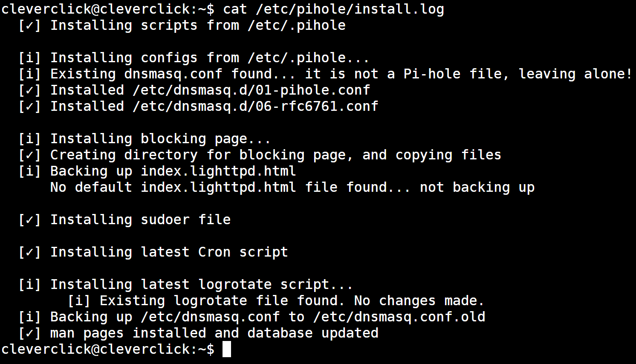Click the /etc/dnsmasq.d/06-rfc6761.conf file path
The width and height of the screenshot is (636, 364).
[x=255, y=107]
